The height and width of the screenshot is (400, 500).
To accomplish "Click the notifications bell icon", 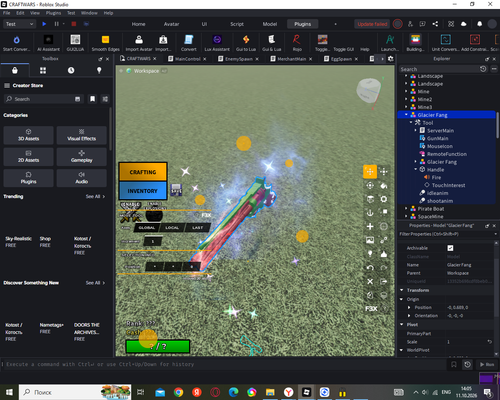I will click(x=479, y=24).
